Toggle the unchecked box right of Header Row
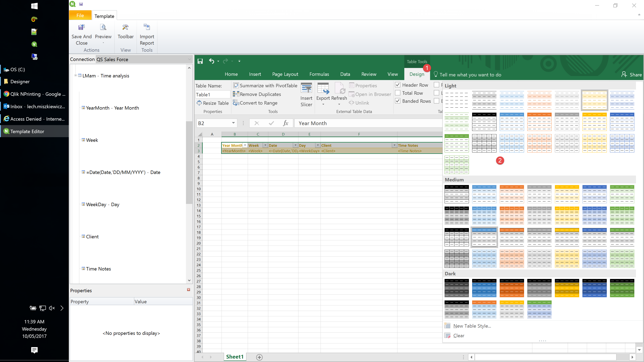 437,85
